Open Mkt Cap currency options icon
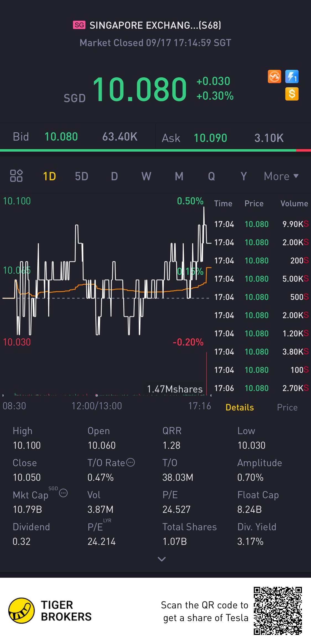Screen dimensions: 311x644 click(63, 493)
